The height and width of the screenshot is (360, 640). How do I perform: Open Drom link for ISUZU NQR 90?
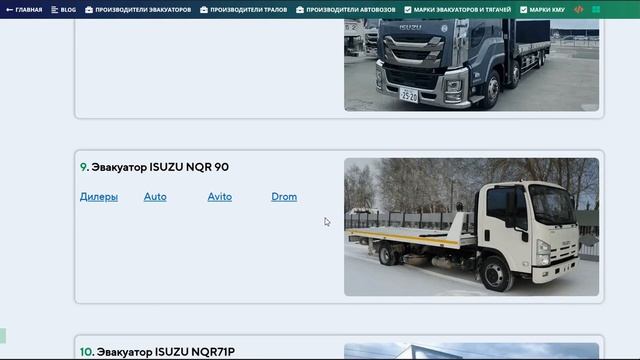click(x=284, y=197)
